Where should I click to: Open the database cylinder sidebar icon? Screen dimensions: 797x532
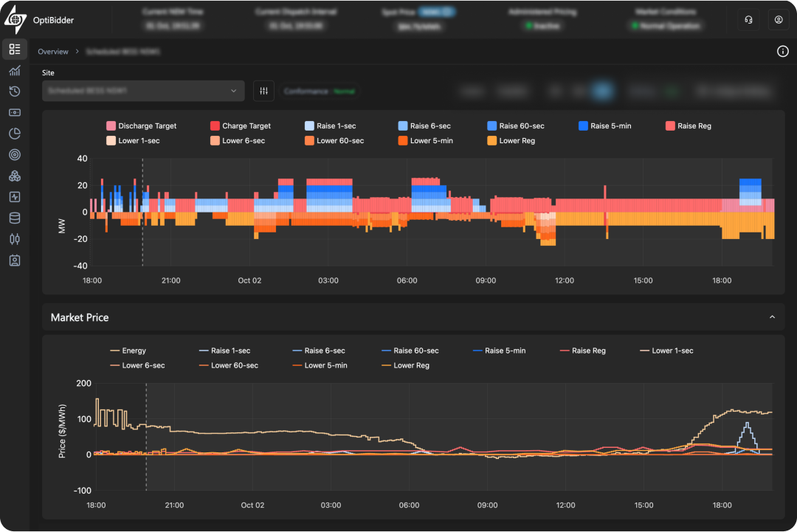[15, 218]
